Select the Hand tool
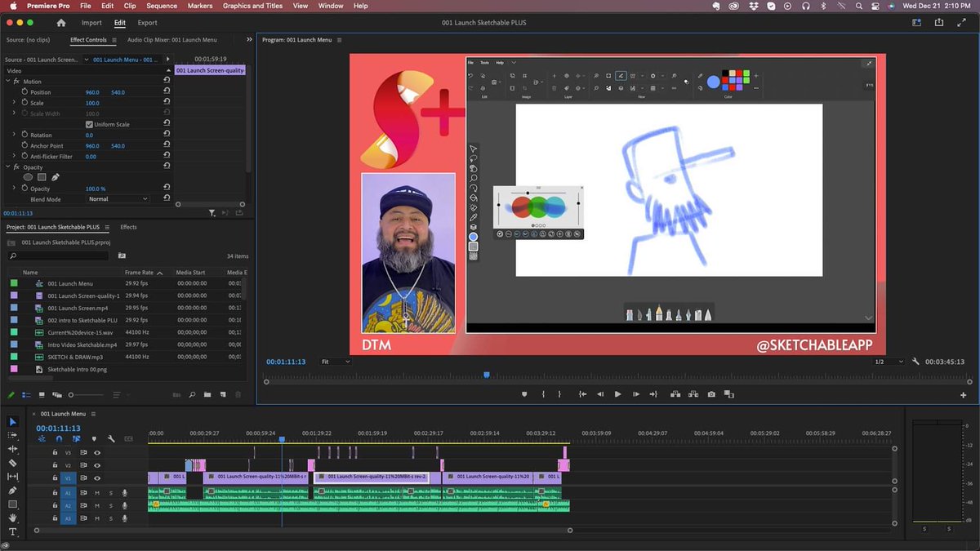The image size is (980, 551). (12, 518)
